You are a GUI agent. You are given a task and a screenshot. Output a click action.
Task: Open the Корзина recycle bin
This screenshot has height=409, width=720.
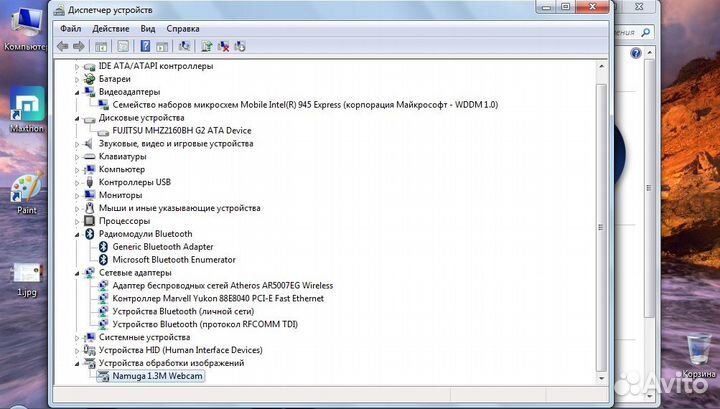coord(698,356)
